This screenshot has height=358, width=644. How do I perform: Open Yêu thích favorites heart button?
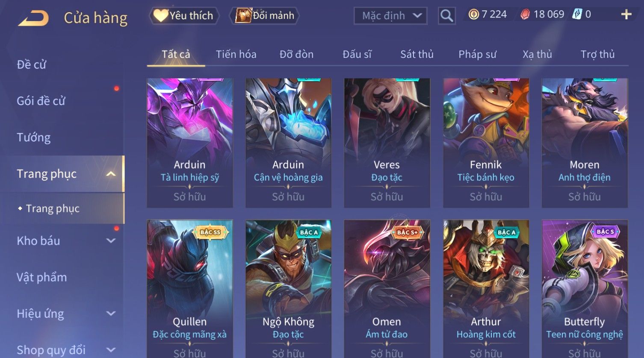(184, 16)
